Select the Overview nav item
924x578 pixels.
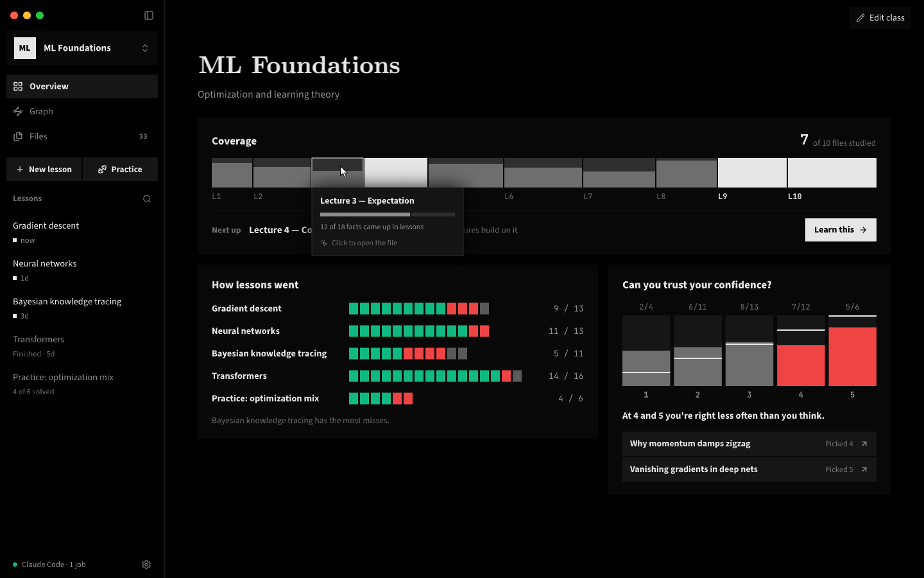[82, 86]
